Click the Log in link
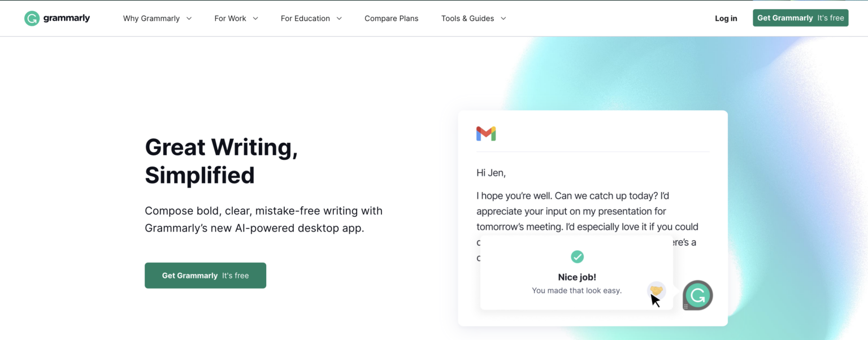 coord(726,19)
